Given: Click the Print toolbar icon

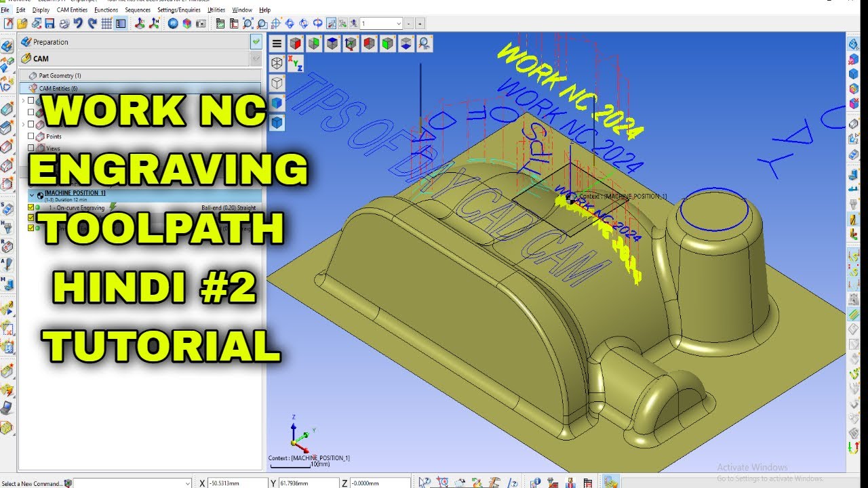Looking at the screenshot, I should (x=64, y=23).
